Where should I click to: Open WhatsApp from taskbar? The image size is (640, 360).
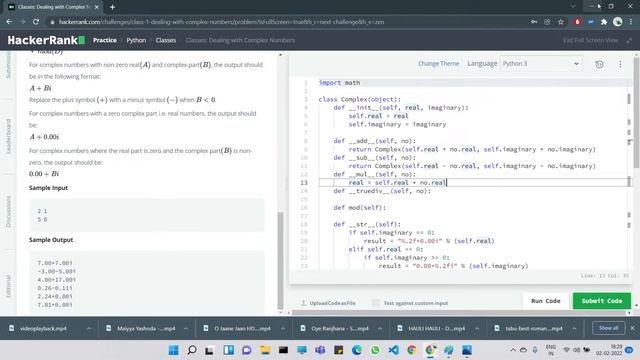pyautogui.click(x=375, y=350)
